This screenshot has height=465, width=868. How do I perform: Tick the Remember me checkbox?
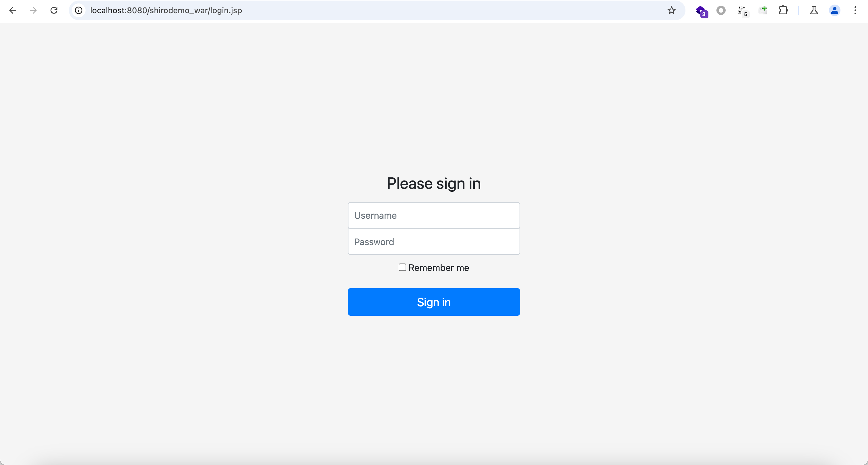pyautogui.click(x=402, y=267)
